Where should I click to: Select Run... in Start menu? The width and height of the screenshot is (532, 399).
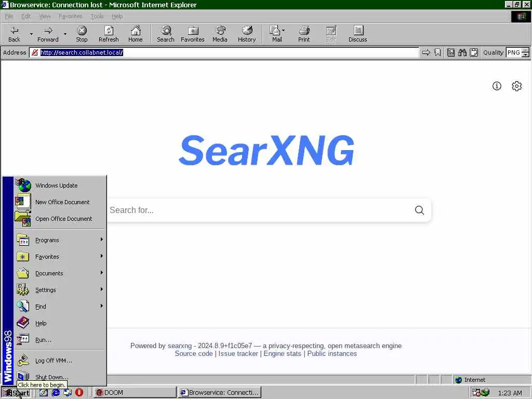pos(60,340)
